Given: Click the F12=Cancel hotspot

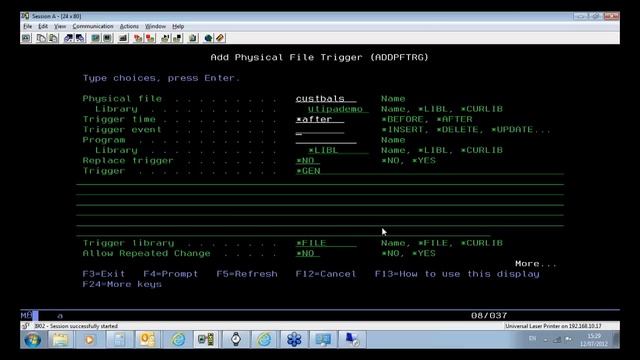Looking at the screenshot, I should pos(326,274).
